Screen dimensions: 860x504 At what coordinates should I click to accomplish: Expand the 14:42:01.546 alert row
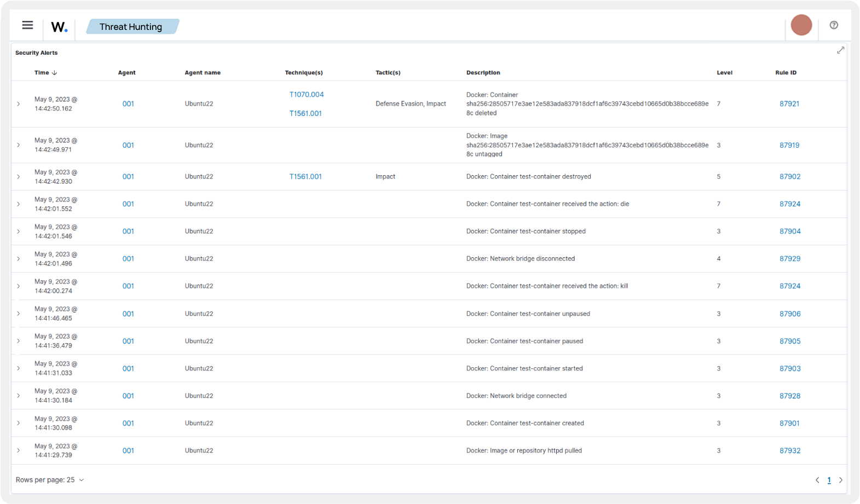pos(19,231)
